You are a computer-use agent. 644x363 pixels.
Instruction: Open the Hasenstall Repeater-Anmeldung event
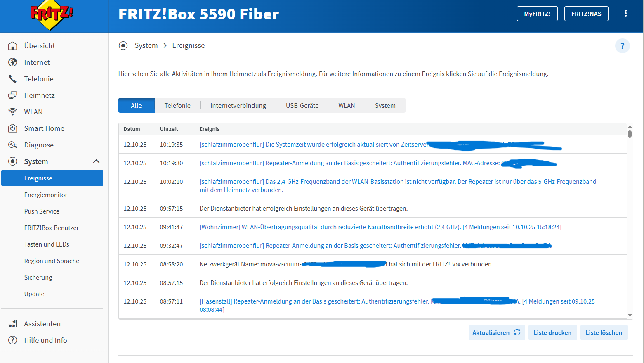tap(397, 306)
